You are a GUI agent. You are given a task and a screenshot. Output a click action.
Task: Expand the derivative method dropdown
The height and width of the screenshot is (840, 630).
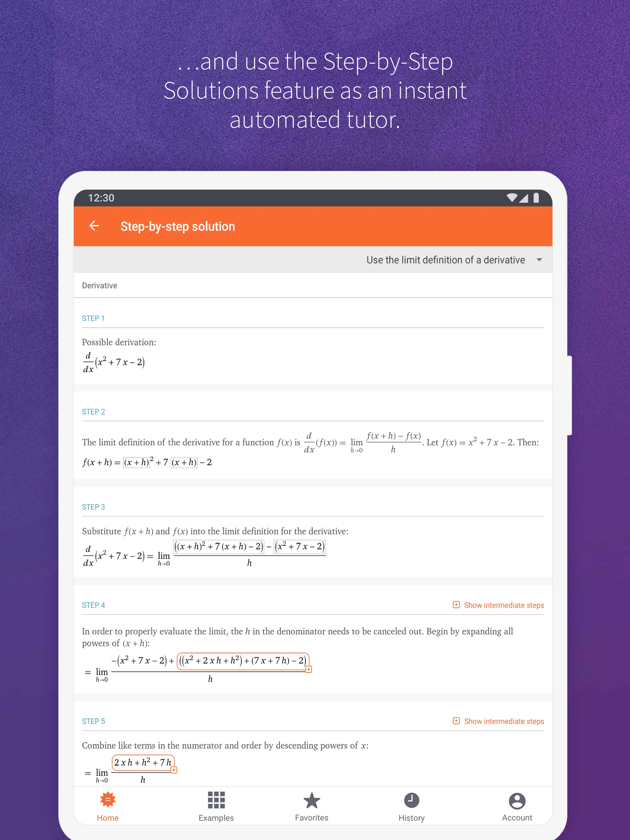[543, 260]
